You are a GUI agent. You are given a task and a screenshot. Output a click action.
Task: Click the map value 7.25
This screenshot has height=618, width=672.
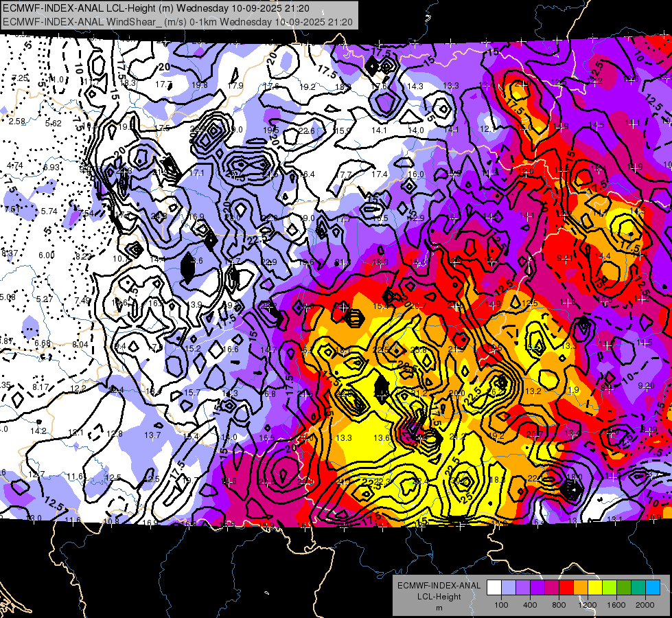(20, 78)
